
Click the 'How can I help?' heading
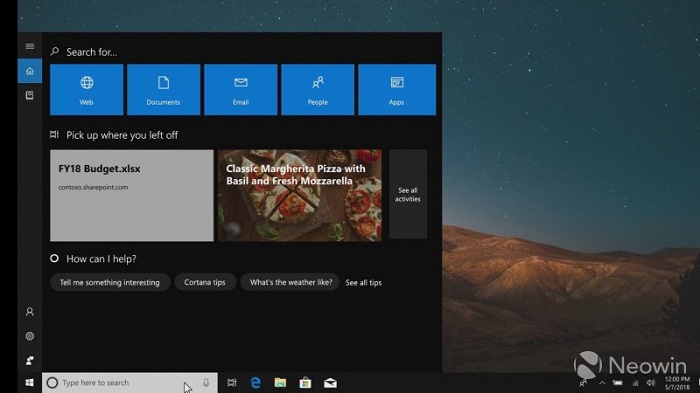pos(101,259)
